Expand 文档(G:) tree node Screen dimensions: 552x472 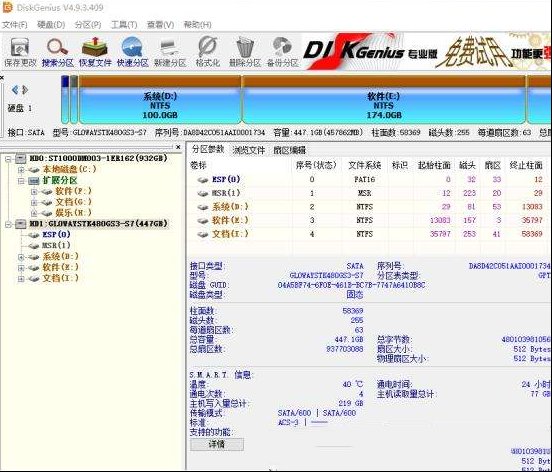point(34,203)
